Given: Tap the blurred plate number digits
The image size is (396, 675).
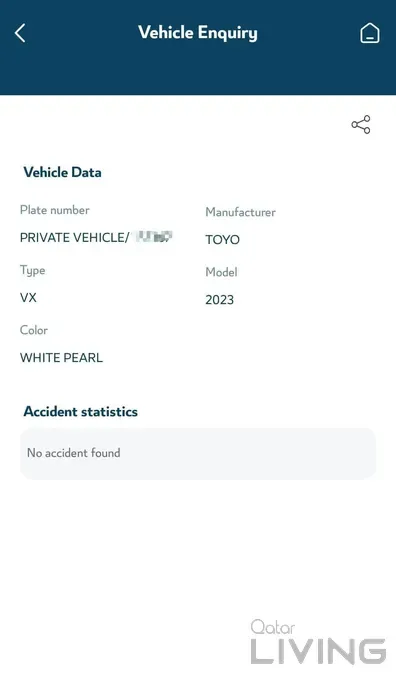Looking at the screenshot, I should 154,236.
